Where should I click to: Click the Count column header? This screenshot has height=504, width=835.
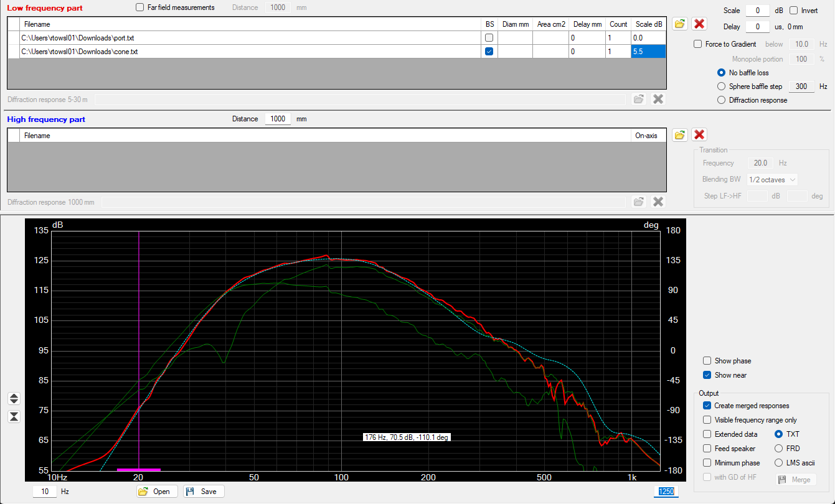(x=618, y=24)
